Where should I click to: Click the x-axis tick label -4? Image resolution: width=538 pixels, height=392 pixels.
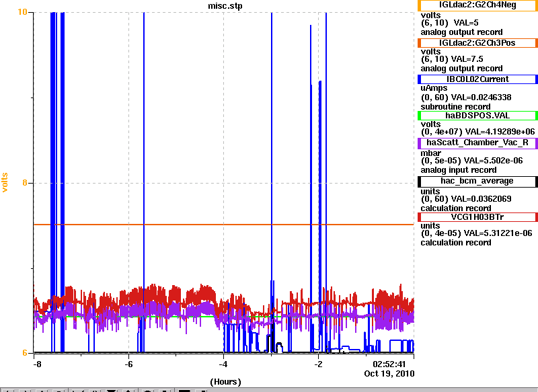tap(223, 364)
